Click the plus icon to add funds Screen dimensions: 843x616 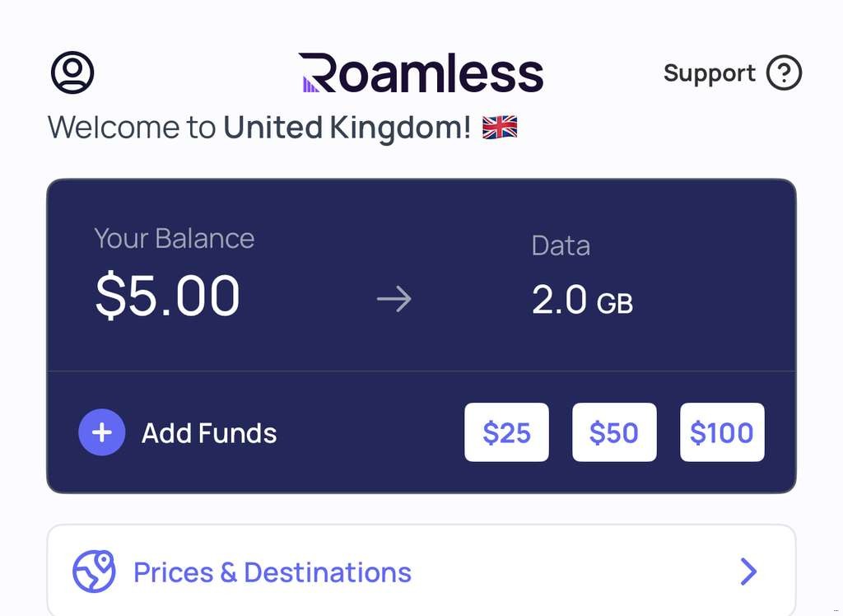(x=100, y=432)
